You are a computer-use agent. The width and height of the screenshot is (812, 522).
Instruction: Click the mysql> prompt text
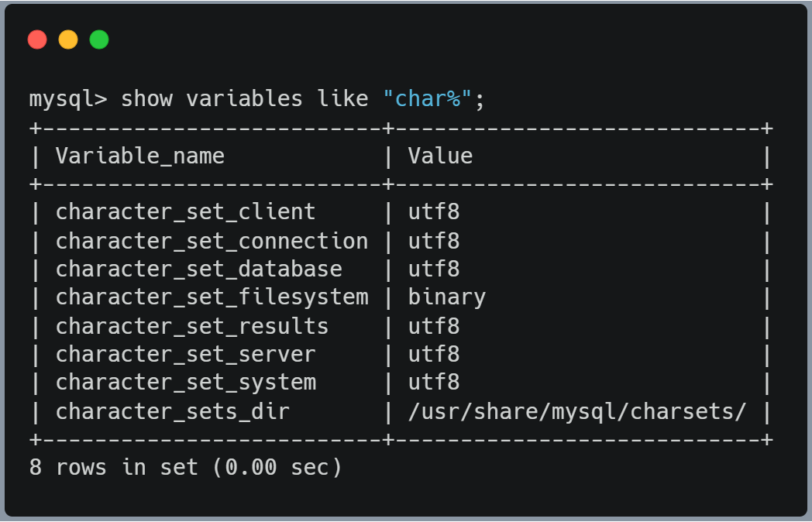pyautogui.click(x=68, y=99)
